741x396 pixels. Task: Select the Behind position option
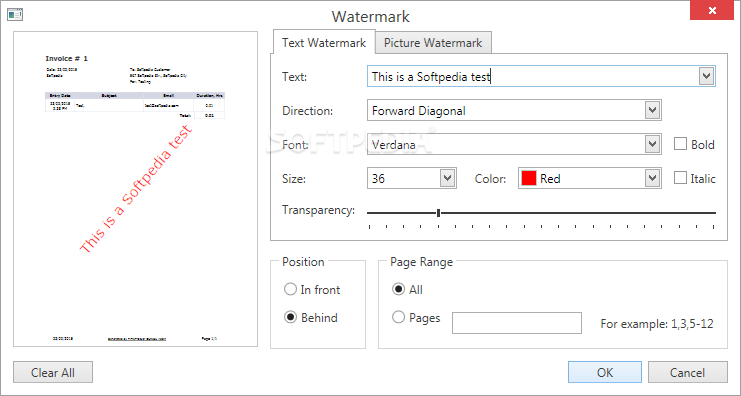point(290,317)
